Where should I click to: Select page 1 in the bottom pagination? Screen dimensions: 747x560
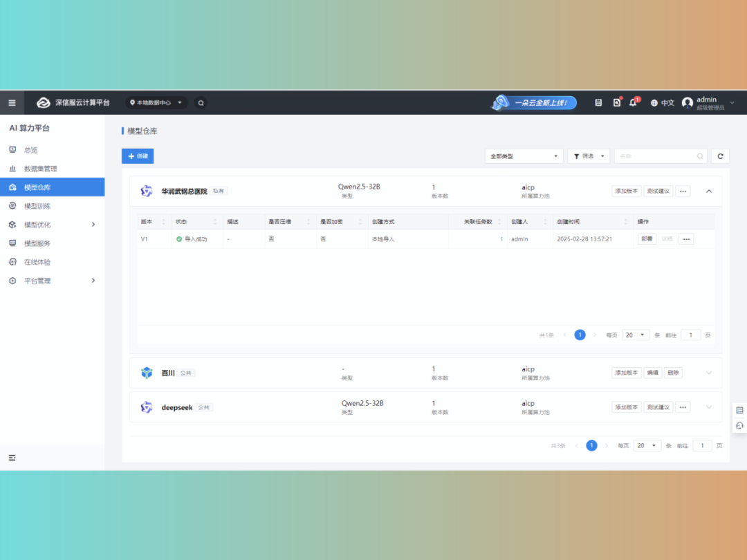591,446
